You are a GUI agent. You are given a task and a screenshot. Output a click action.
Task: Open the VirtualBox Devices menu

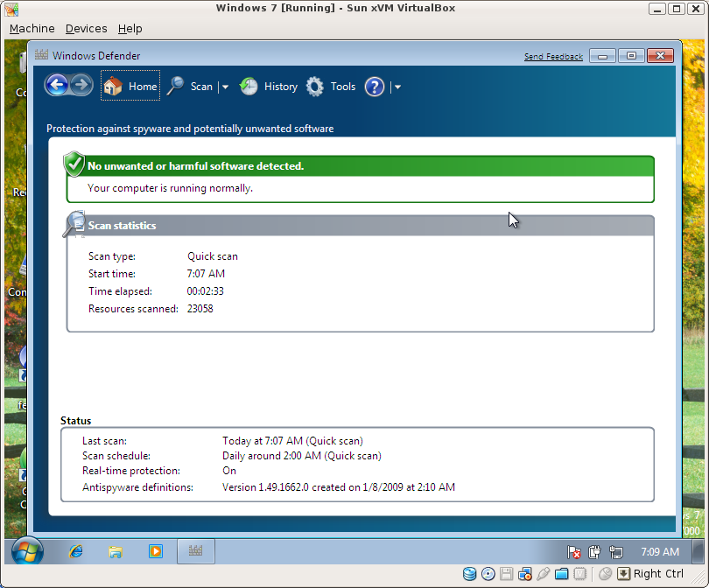tap(87, 29)
